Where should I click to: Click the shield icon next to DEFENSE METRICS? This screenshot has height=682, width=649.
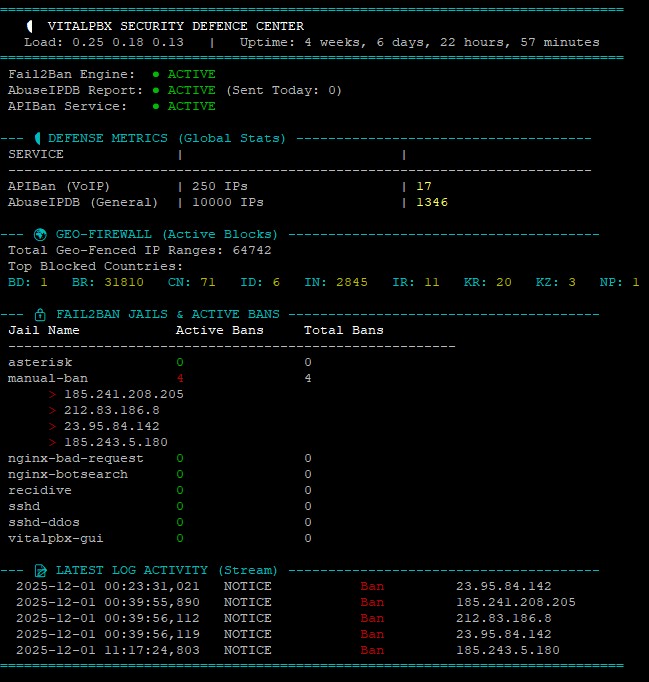(x=38, y=138)
